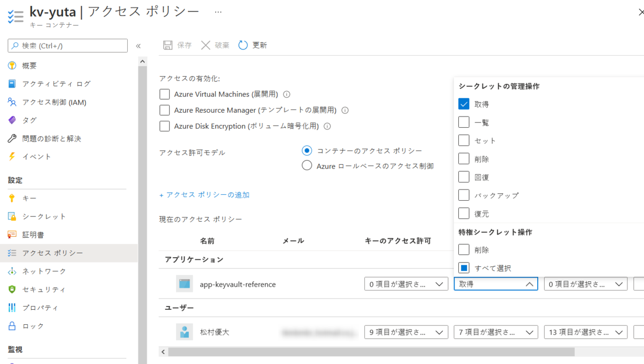
Task: Click app-keyvault-reference application name
Action: 238,284
